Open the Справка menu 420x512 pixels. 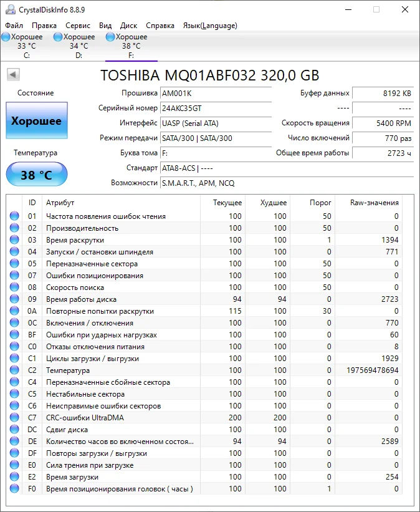click(160, 26)
